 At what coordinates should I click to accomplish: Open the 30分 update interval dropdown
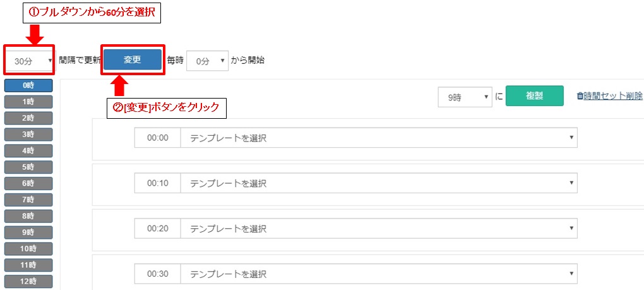pos(30,61)
